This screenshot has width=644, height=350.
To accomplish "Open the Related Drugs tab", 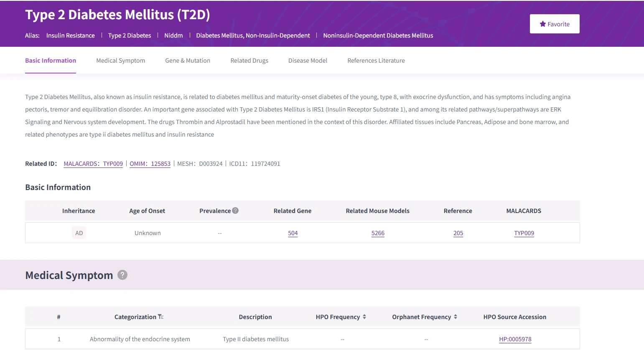I will pyautogui.click(x=249, y=60).
